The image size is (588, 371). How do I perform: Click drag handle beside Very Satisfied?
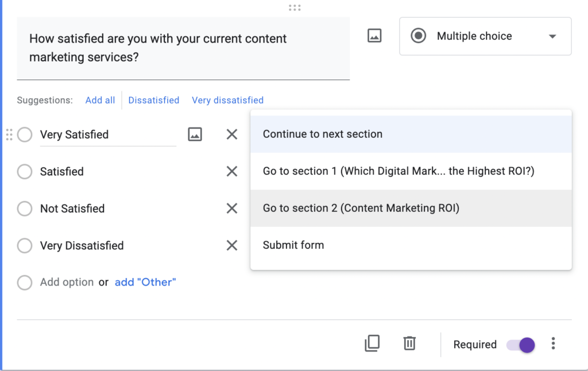(x=9, y=134)
